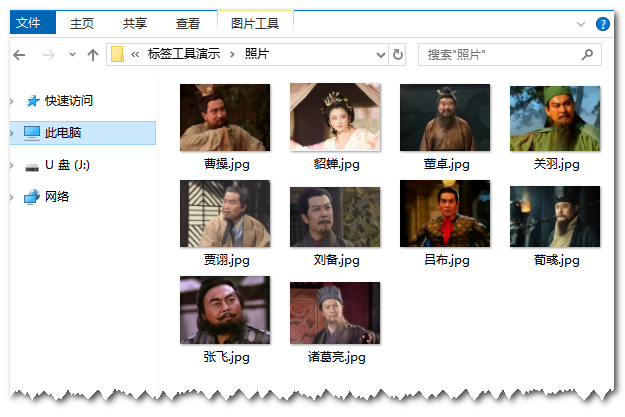
Task: Click the file name 关羽.jpg
Action: pos(556,164)
